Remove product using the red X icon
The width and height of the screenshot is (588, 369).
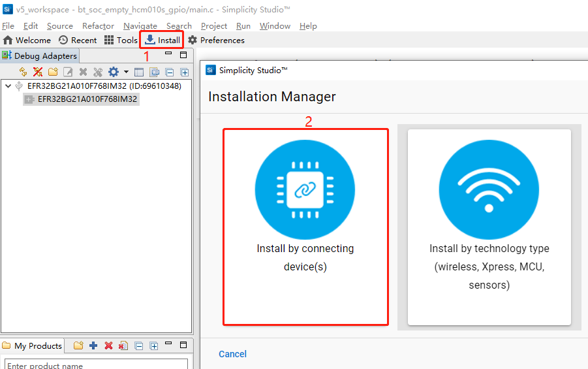click(x=108, y=345)
